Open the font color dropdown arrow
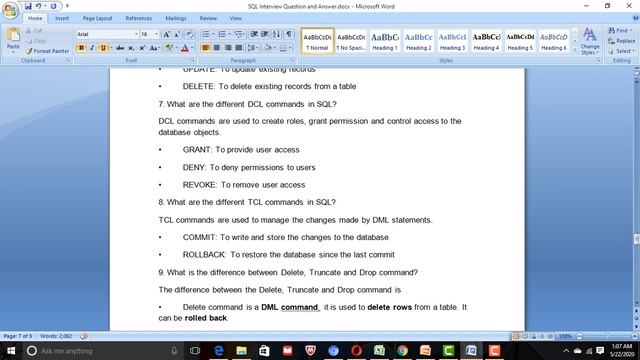This screenshot has width=640, height=360. [193, 48]
